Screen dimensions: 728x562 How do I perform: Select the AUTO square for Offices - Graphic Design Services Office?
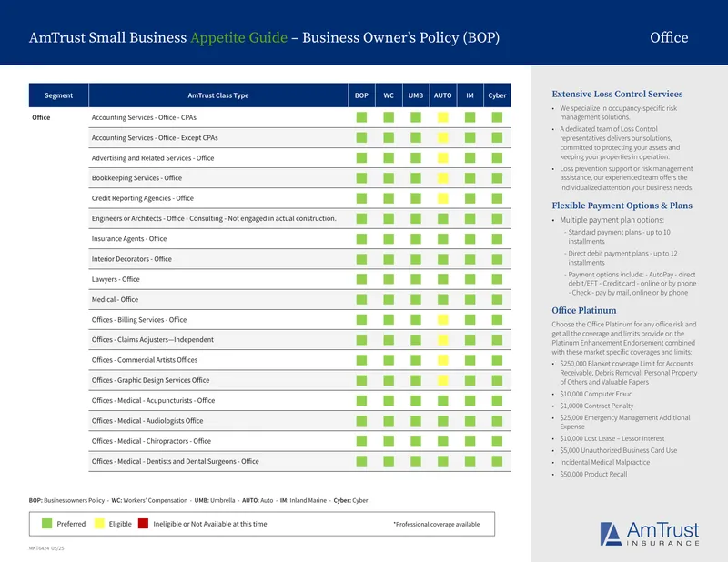pos(443,380)
